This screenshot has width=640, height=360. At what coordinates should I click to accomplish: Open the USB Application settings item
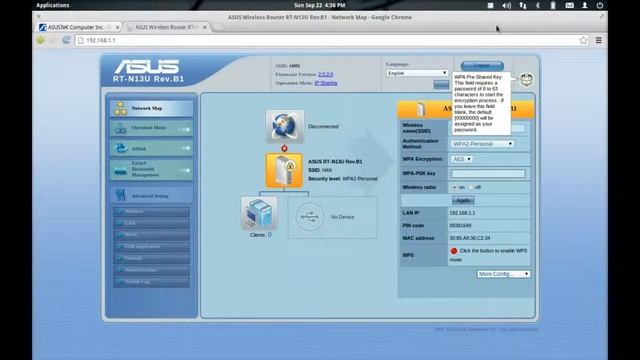click(x=151, y=247)
